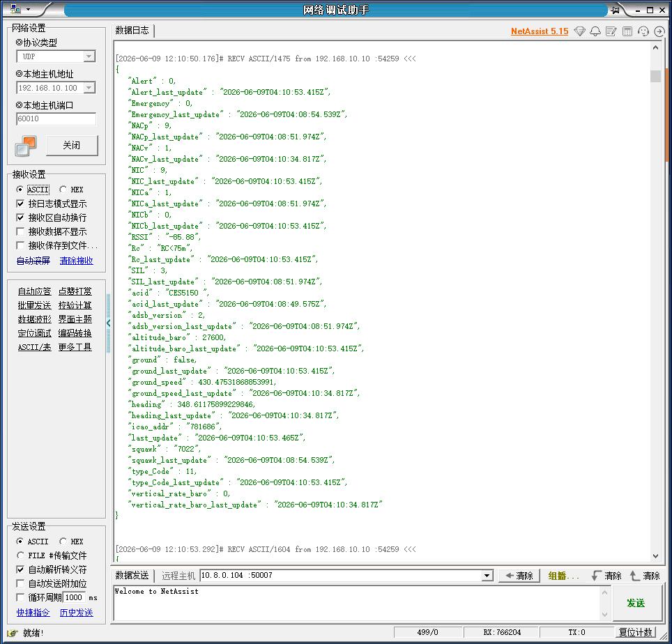This screenshot has width=672, height=644.
Task: Click the diamond VIP icon
Action: pyautogui.click(x=579, y=31)
